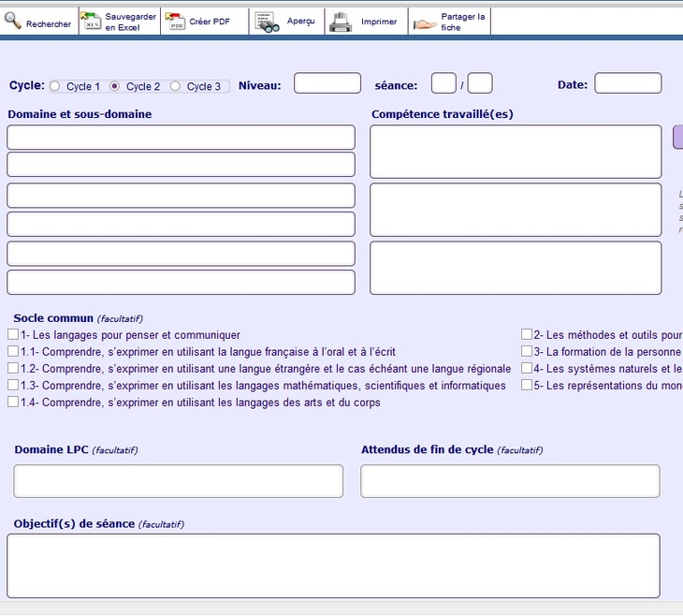Click the first Compétence travaillée text area
The width and height of the screenshot is (683, 616).
pos(516,152)
